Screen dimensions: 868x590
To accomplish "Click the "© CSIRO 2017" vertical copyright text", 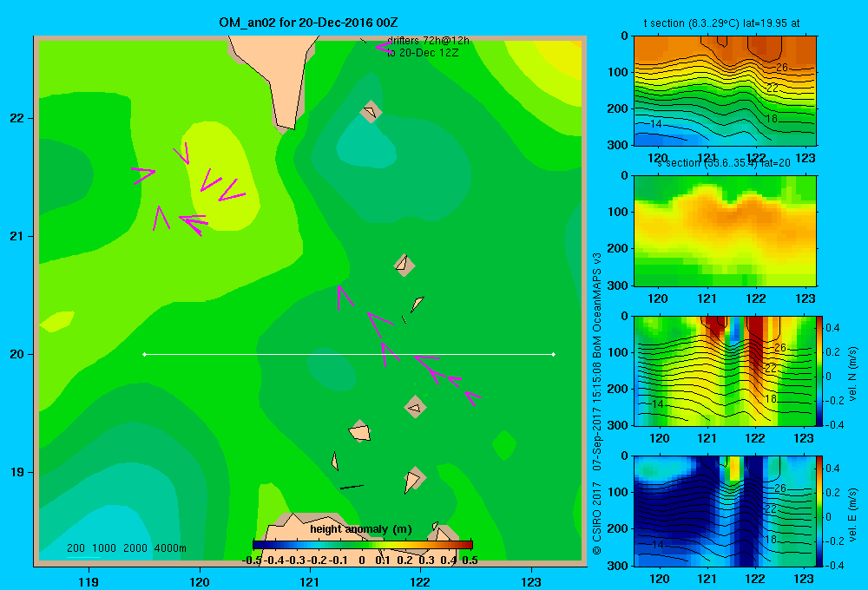I will pyautogui.click(x=597, y=519).
